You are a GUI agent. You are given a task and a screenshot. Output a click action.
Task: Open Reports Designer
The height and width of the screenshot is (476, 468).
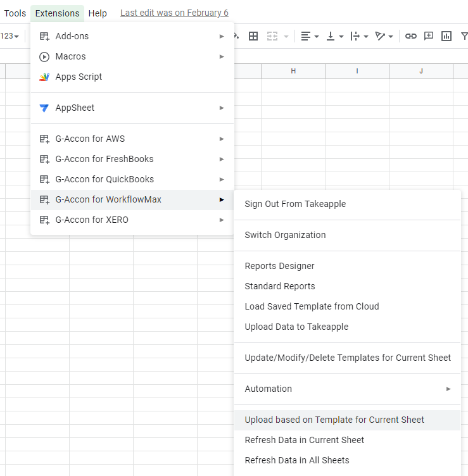[x=348, y=266]
